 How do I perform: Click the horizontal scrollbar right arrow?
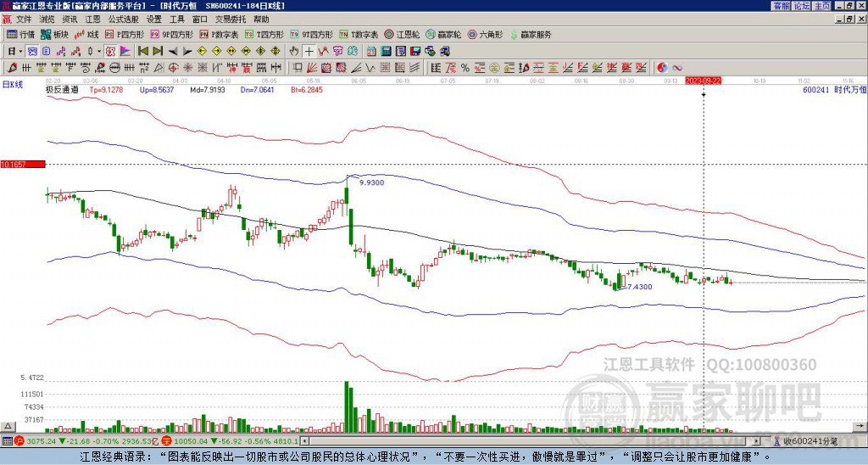pyautogui.click(x=757, y=442)
